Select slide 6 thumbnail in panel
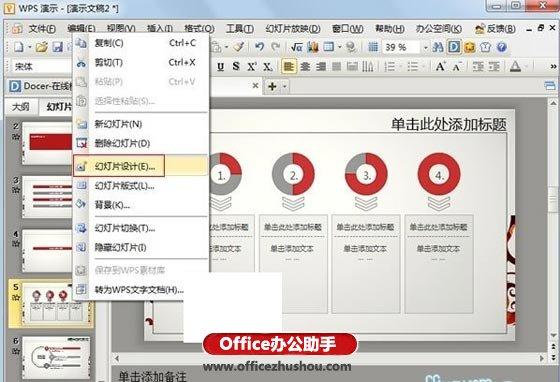560x382 pixels. [56, 357]
